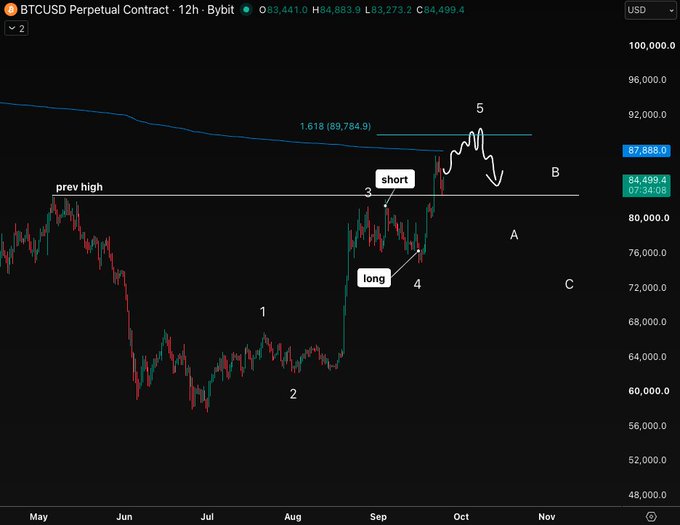This screenshot has width=680, height=525.
Task: Click the 'prev high' text label
Action: (79, 187)
